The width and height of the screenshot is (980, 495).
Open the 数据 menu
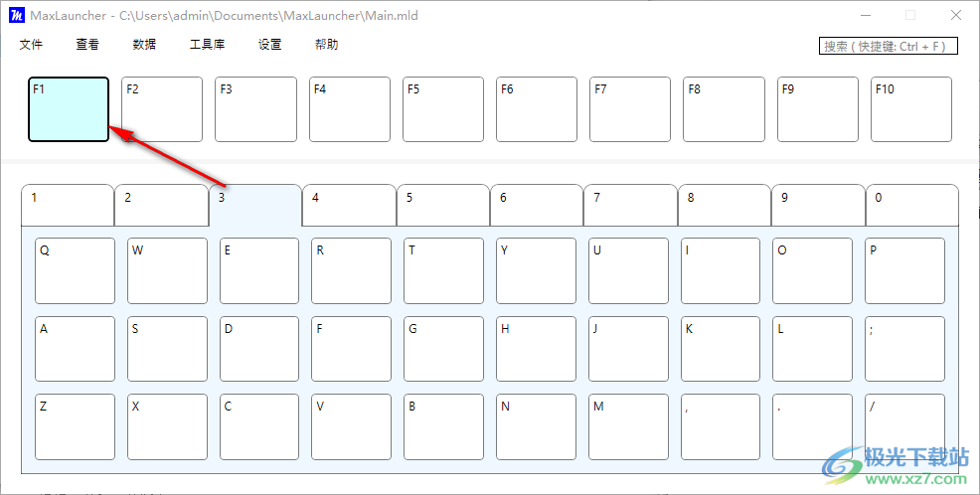pyautogui.click(x=144, y=45)
